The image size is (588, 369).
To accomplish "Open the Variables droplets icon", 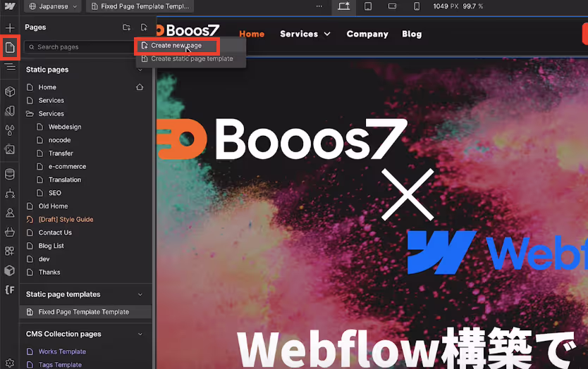I will (10, 130).
